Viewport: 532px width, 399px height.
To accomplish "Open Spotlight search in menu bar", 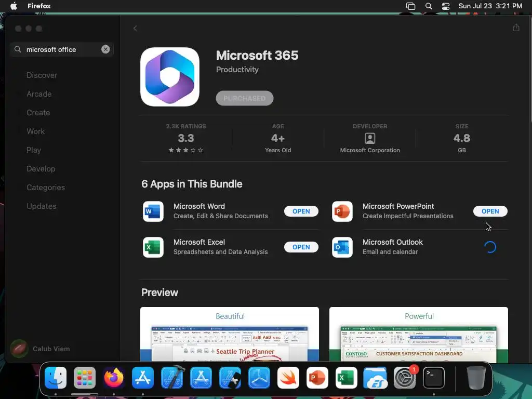I will [x=429, y=6].
